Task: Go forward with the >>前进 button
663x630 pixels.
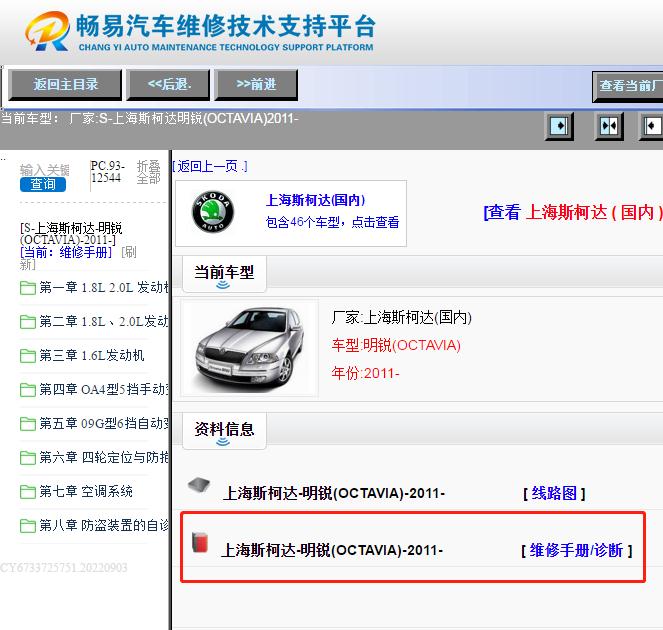Action: click(x=256, y=85)
